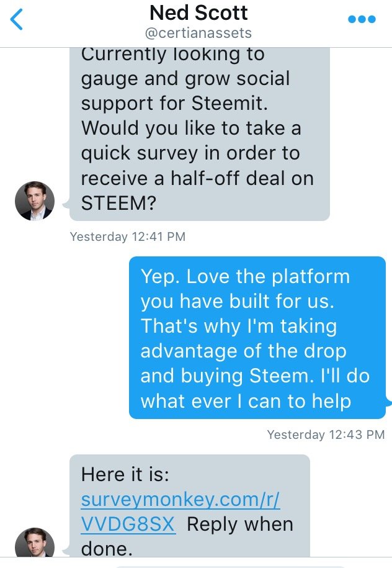The image size is (392, 568).
Task: Open the three-dot conversation options menu
Action: click(362, 19)
